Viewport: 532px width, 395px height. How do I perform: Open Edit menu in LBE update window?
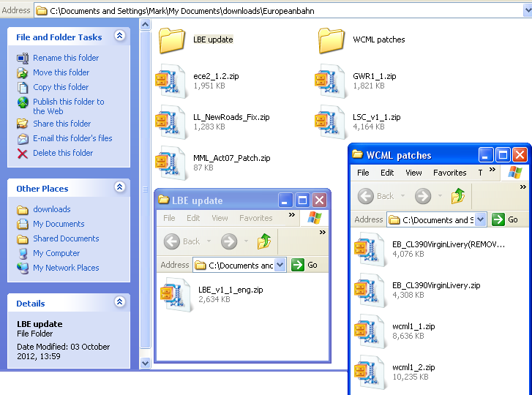(x=193, y=218)
